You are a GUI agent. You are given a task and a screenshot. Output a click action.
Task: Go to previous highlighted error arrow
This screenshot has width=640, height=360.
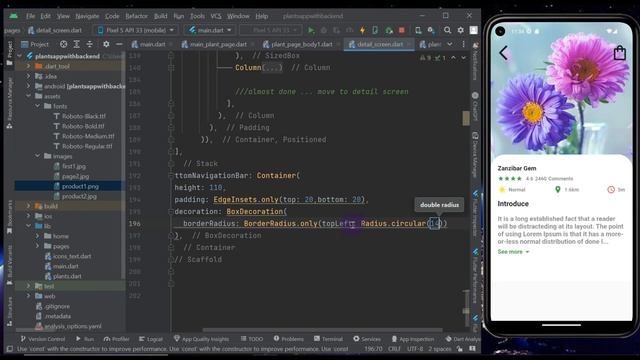[453, 58]
